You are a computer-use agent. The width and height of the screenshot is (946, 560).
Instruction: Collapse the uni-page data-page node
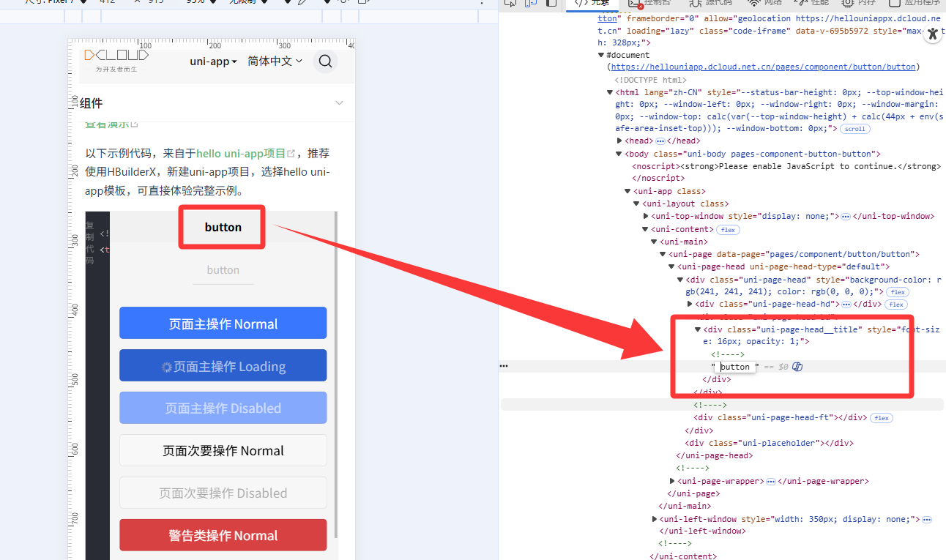pyautogui.click(x=663, y=254)
